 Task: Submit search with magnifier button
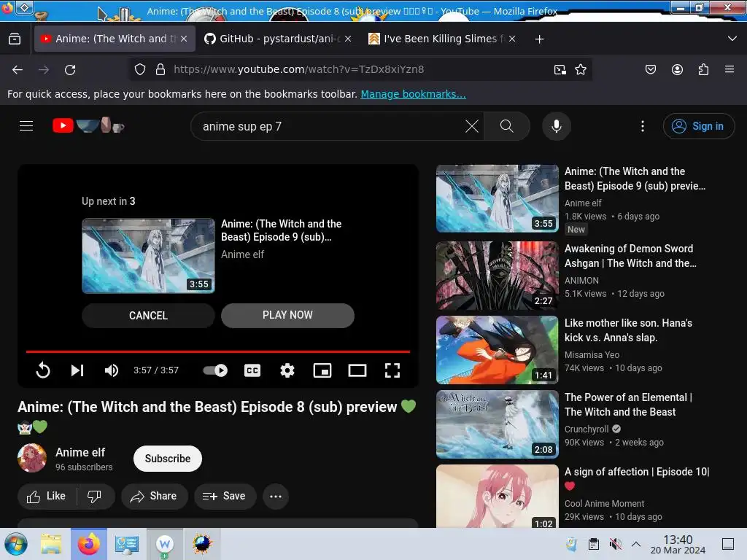pos(507,126)
